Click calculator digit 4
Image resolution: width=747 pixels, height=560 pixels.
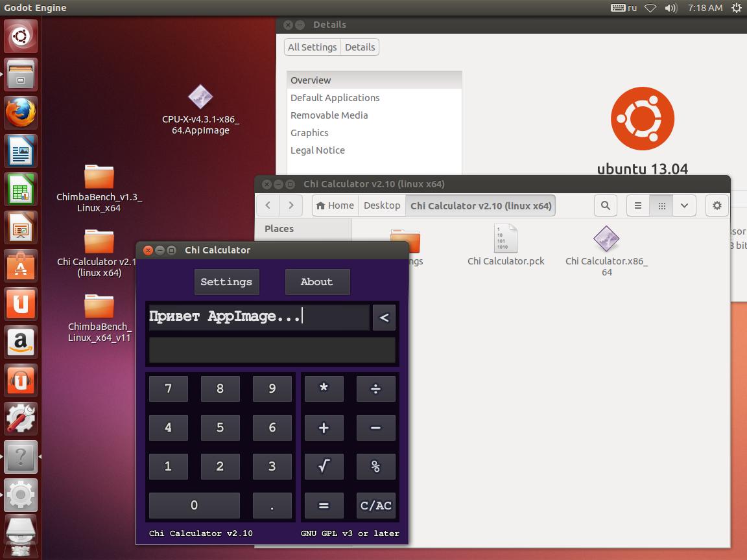coord(168,428)
